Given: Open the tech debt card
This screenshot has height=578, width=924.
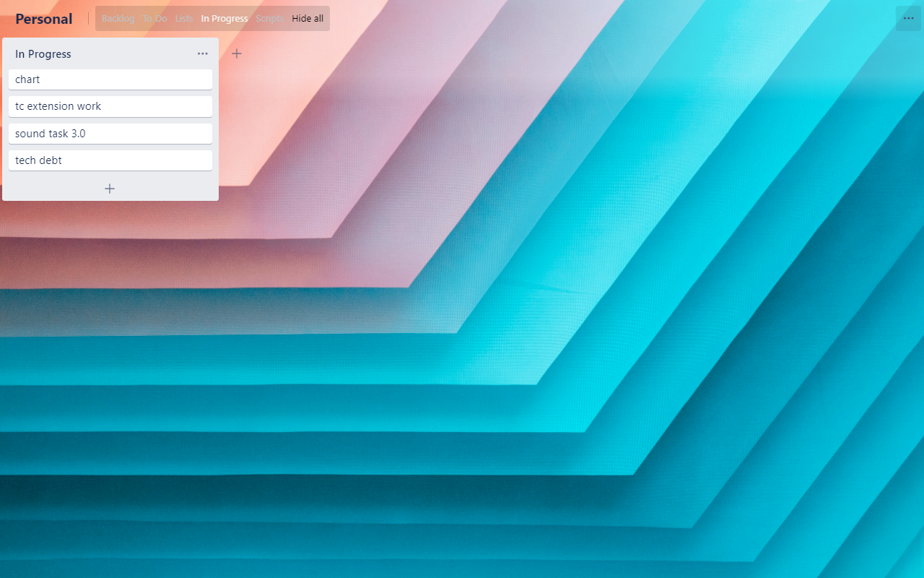Looking at the screenshot, I should 110,160.
